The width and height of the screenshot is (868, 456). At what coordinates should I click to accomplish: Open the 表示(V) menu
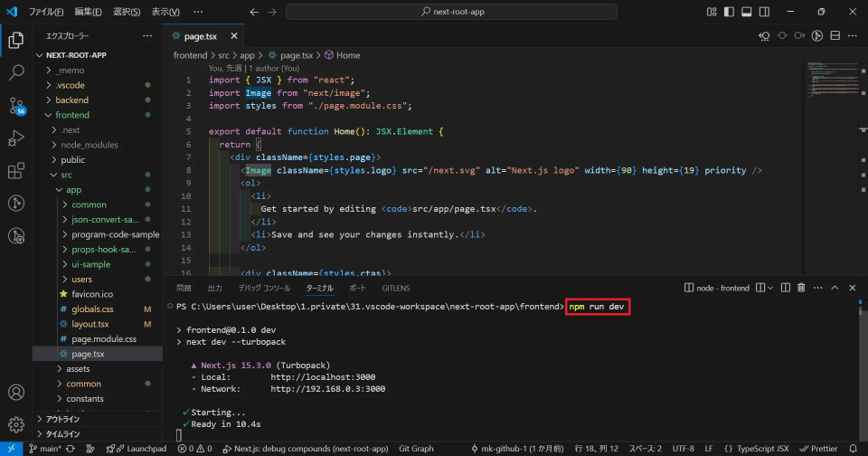(x=165, y=12)
